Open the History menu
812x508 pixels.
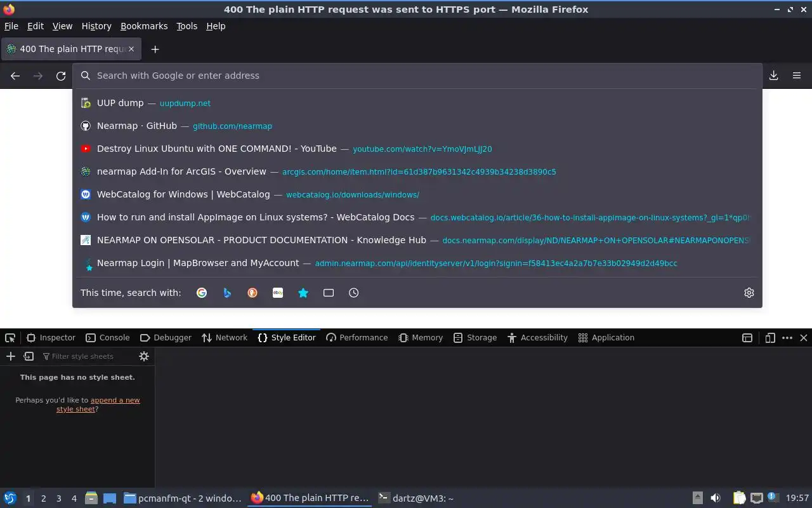pyautogui.click(x=96, y=26)
